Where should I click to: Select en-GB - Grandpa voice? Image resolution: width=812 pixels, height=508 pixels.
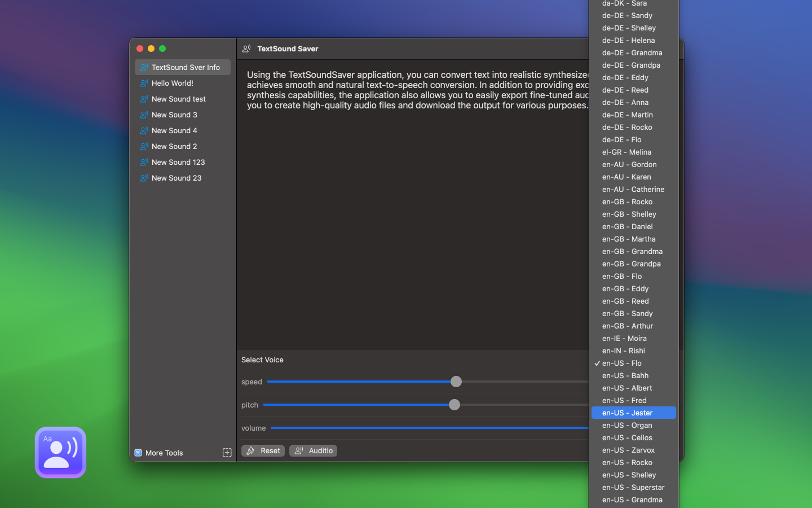pos(634,264)
